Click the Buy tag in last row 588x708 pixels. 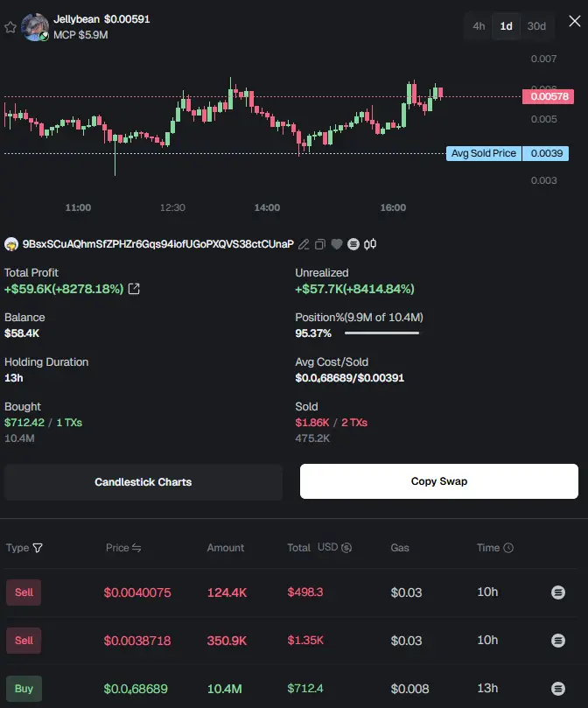[24, 688]
